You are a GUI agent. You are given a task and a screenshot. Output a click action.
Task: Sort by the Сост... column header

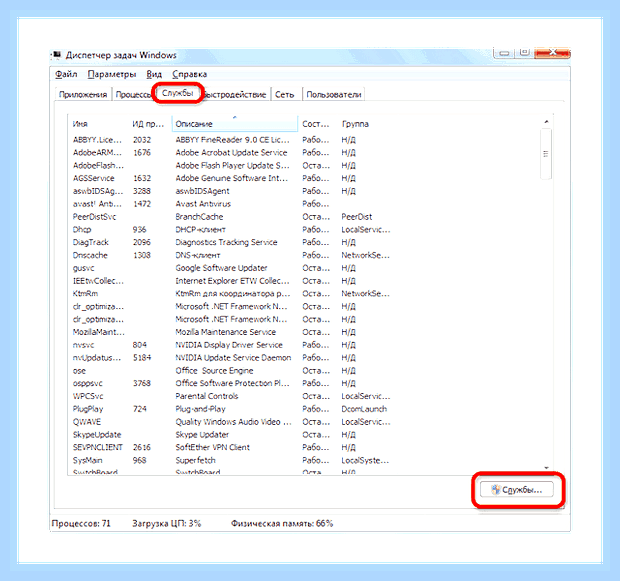318,124
